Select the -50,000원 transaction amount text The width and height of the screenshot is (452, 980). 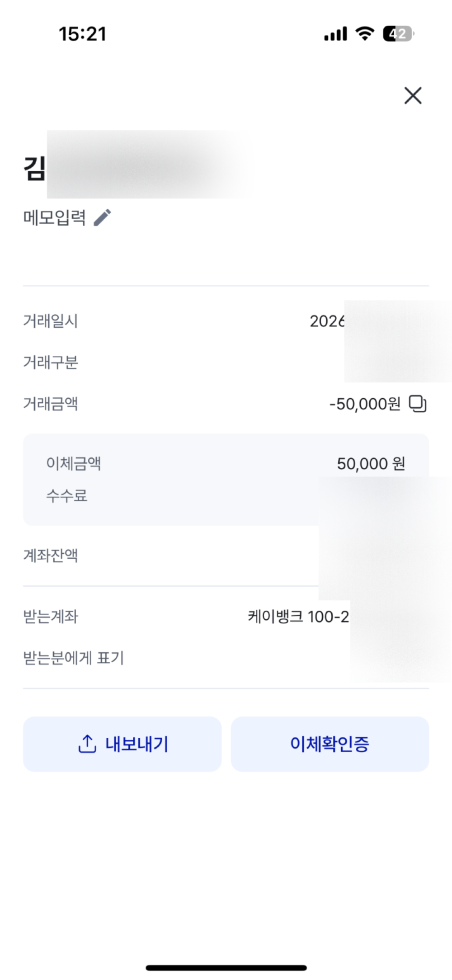point(365,404)
